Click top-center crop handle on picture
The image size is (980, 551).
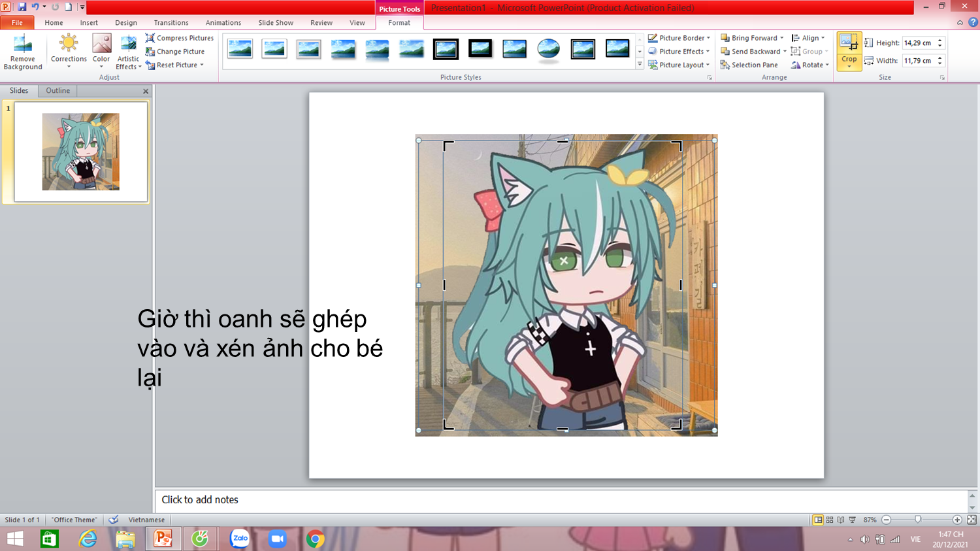coord(563,141)
